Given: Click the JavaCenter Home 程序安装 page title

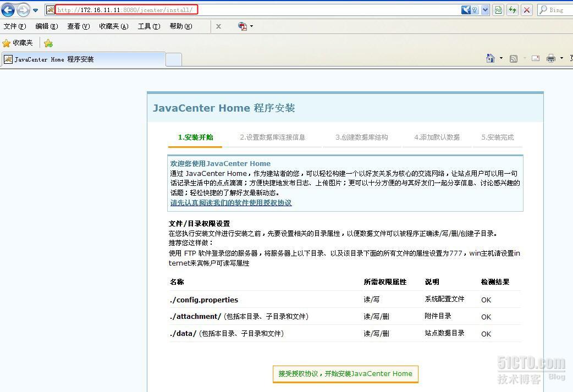Looking at the screenshot, I should coord(224,108).
